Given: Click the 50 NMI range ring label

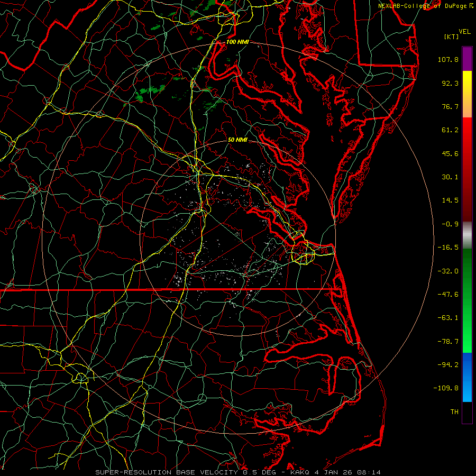Looking at the screenshot, I should [x=237, y=140].
